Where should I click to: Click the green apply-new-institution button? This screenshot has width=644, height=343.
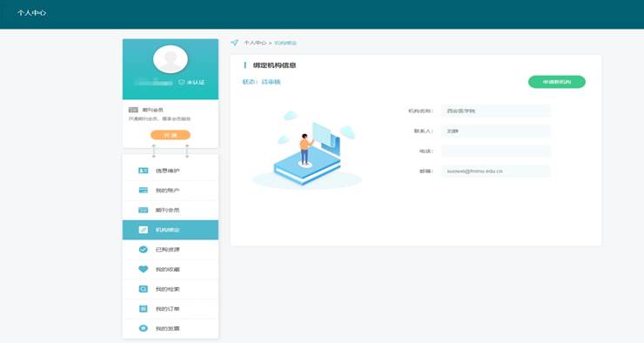click(556, 82)
